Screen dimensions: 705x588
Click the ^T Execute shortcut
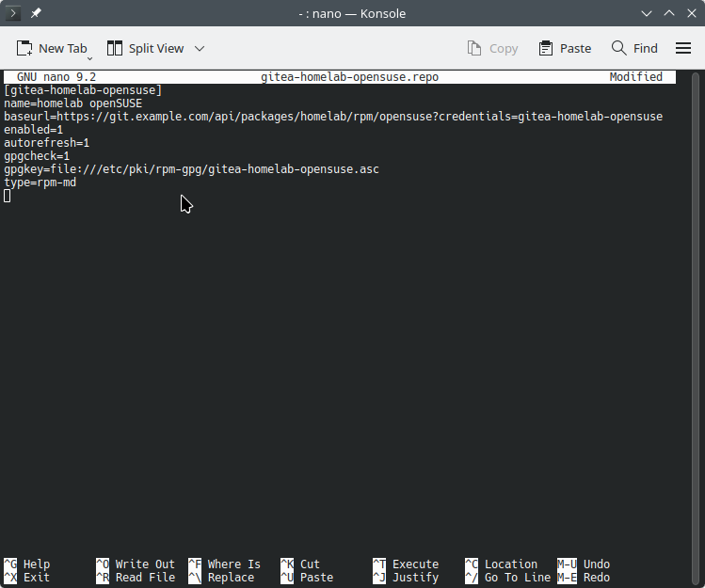click(406, 564)
